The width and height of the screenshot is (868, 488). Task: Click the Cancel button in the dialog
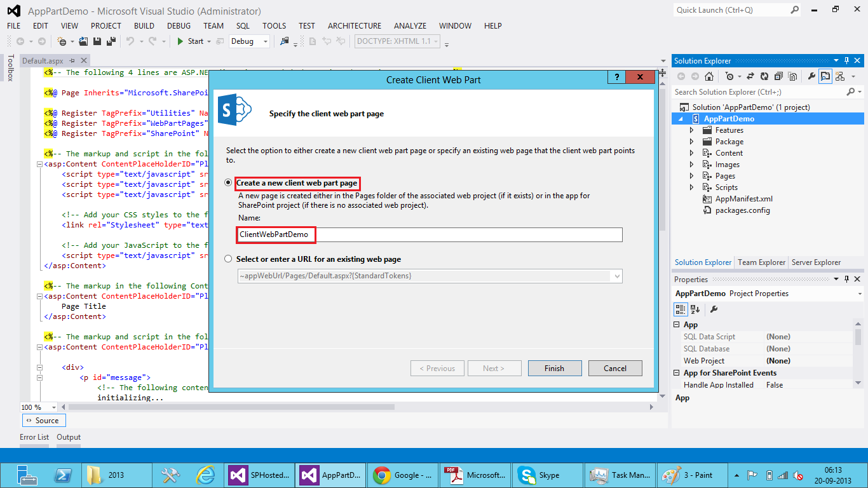(614, 368)
